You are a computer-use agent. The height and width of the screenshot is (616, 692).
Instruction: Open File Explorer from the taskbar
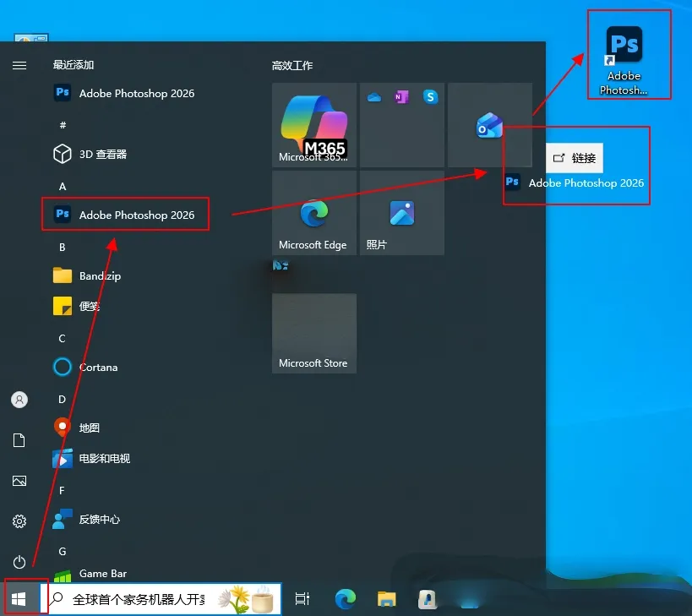pyautogui.click(x=387, y=599)
